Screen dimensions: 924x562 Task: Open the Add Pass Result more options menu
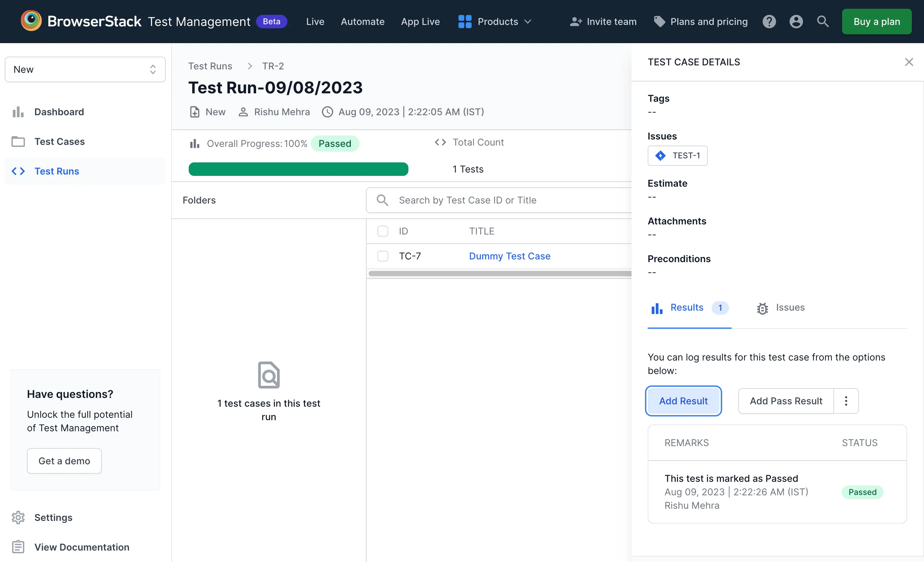(845, 401)
